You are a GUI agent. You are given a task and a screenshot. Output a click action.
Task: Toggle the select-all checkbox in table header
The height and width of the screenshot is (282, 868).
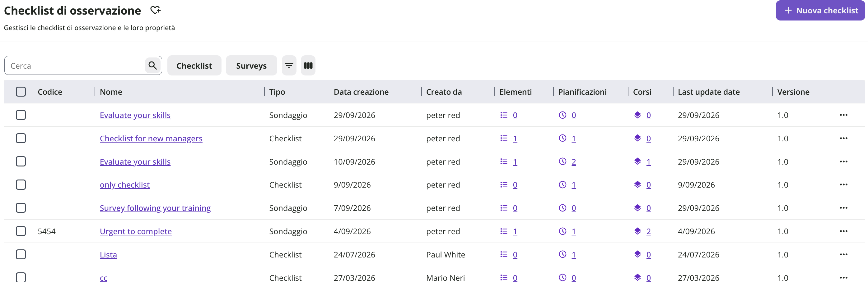tap(21, 92)
